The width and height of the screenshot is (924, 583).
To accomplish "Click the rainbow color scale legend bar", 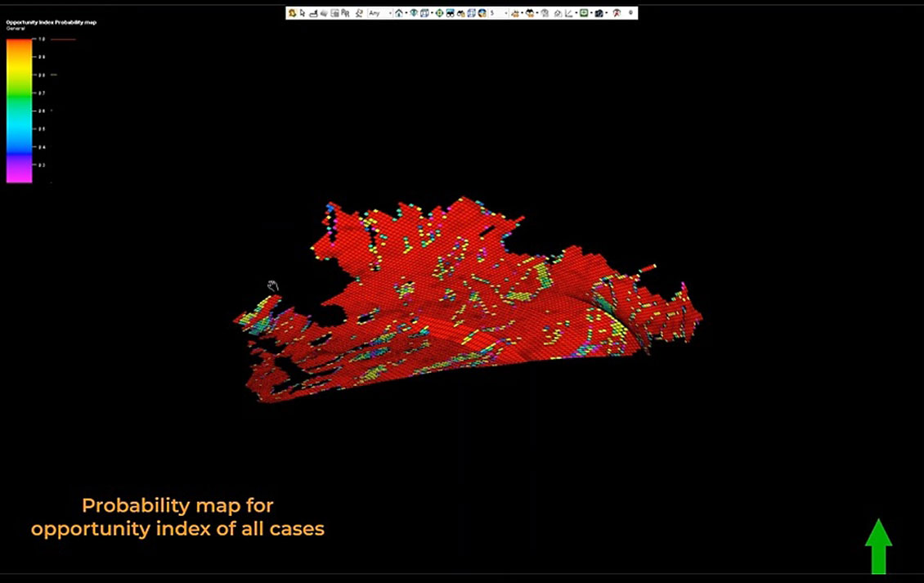I will 19,111.
